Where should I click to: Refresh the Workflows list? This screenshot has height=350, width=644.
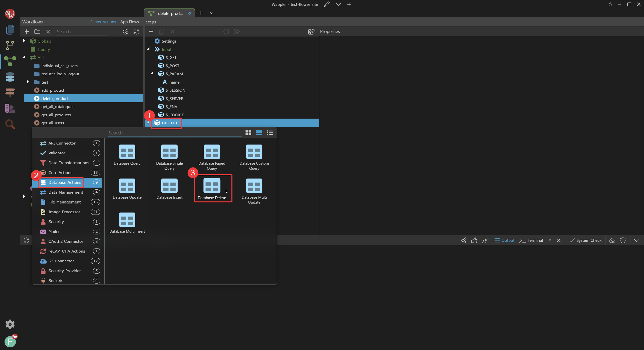pos(136,31)
